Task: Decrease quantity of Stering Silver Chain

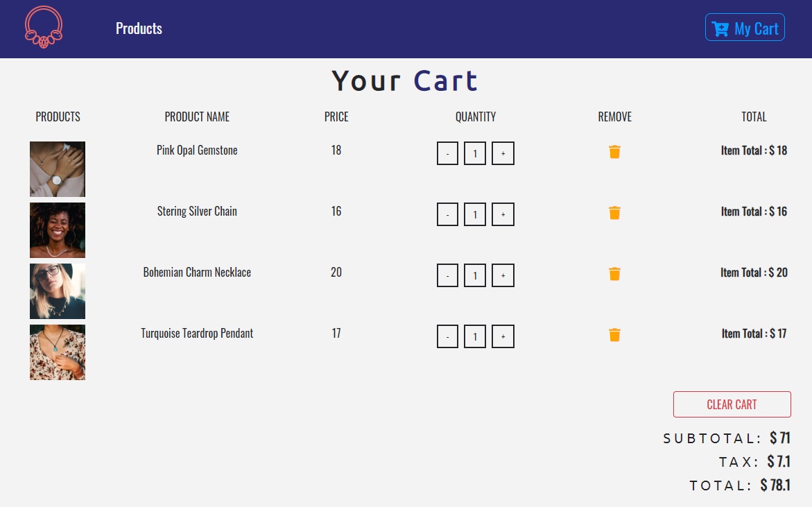Action: (x=447, y=214)
